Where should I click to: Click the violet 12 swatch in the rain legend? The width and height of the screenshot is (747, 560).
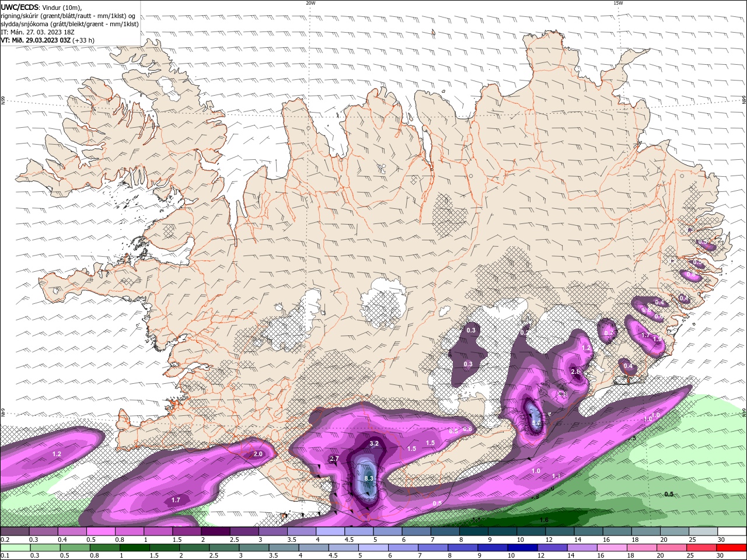(x=551, y=548)
